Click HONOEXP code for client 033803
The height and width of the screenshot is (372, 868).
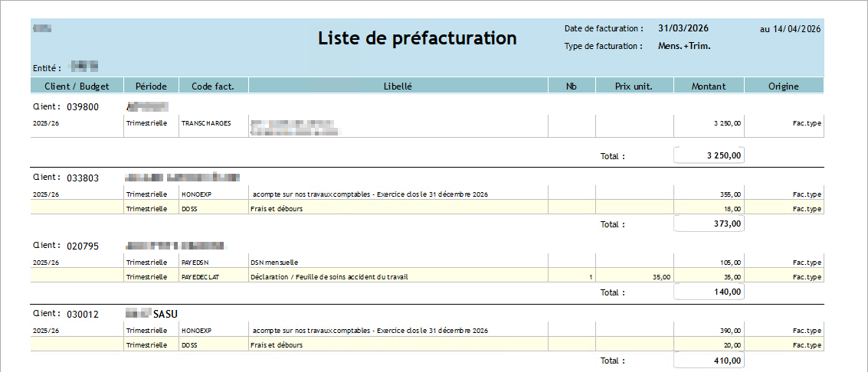coord(197,194)
